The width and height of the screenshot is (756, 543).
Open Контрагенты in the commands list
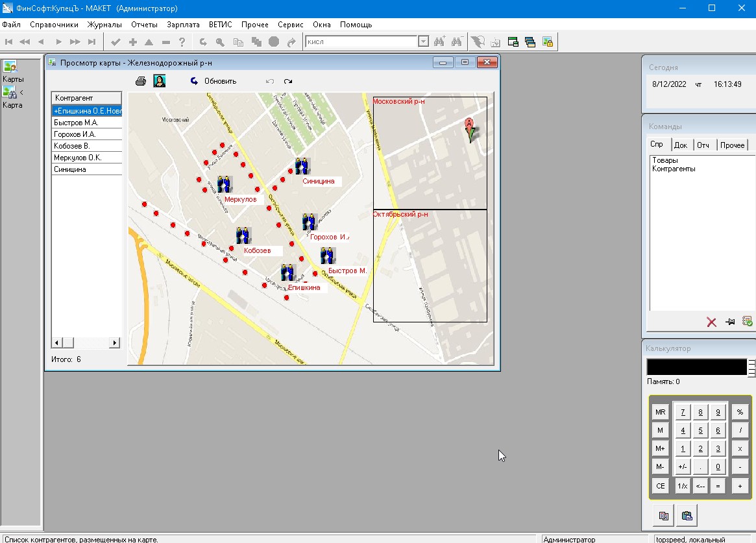[673, 169]
